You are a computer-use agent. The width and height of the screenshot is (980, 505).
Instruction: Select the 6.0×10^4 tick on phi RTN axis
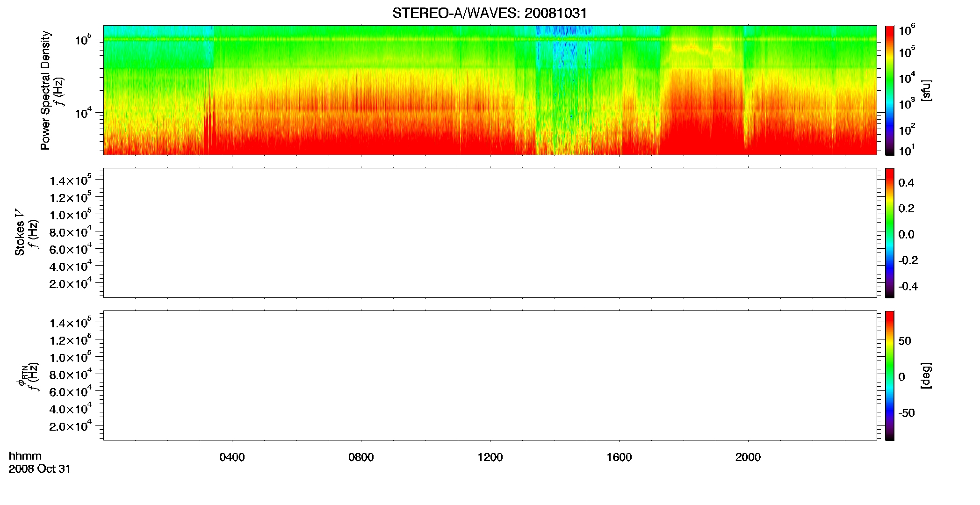click(71, 392)
